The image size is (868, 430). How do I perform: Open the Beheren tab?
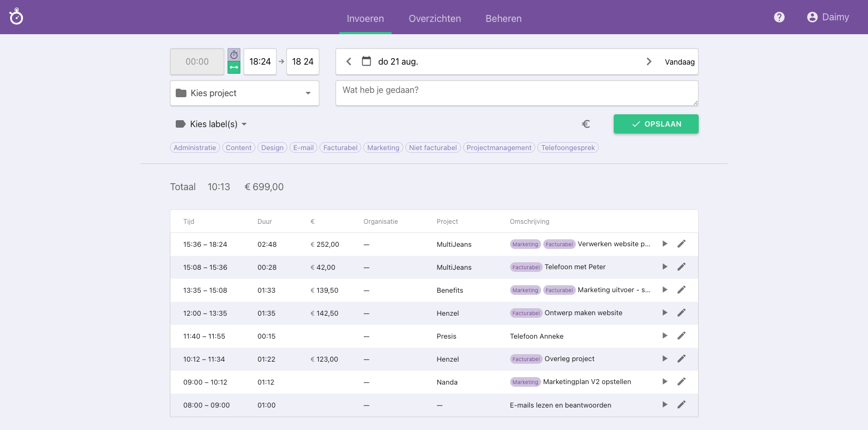[x=503, y=19]
